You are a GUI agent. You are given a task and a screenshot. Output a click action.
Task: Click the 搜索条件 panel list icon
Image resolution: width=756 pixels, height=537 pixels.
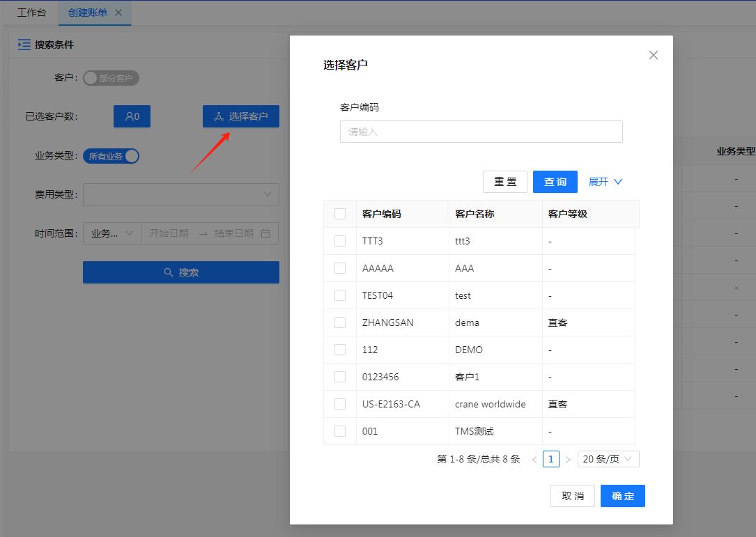(24, 45)
